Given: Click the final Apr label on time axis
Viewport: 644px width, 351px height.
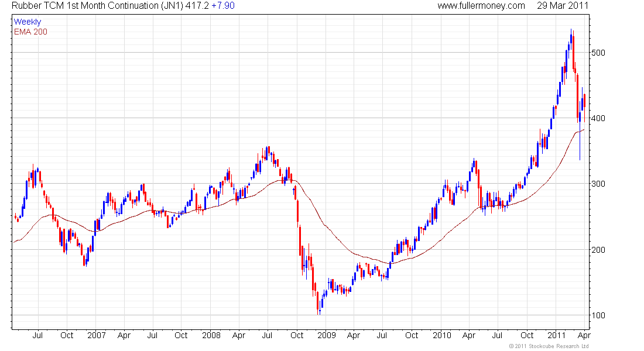Looking at the screenshot, I should (584, 335).
